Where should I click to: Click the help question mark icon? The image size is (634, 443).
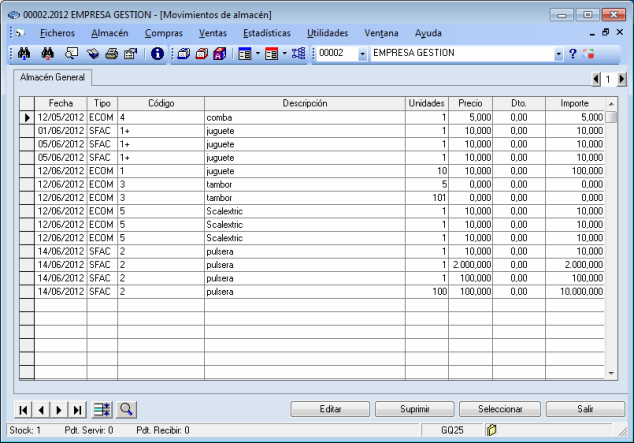tap(573, 53)
